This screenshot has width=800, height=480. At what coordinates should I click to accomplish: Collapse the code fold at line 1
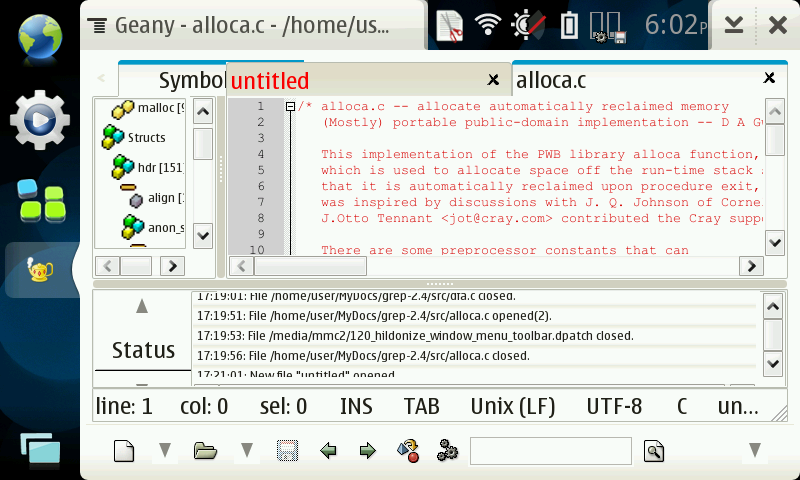(291, 107)
